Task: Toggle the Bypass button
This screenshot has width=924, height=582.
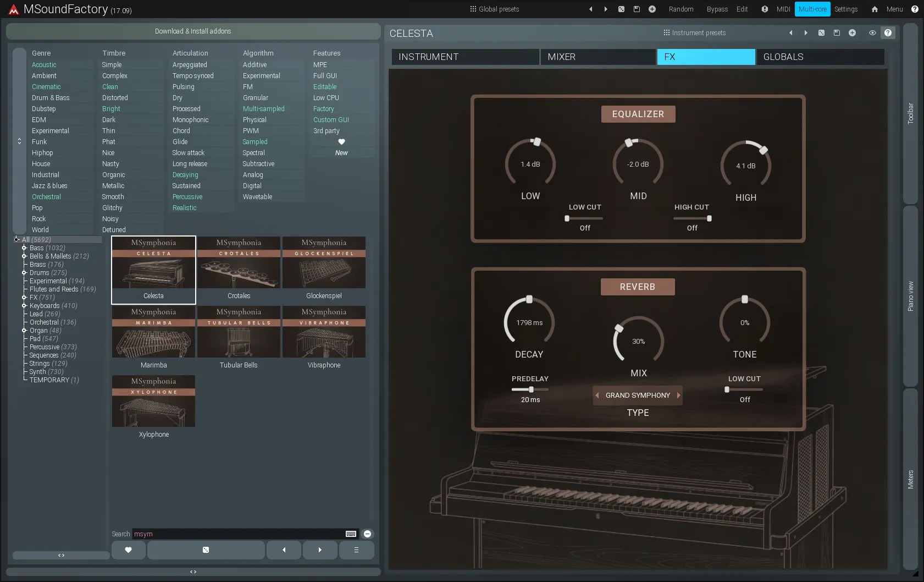Action: 717,9
